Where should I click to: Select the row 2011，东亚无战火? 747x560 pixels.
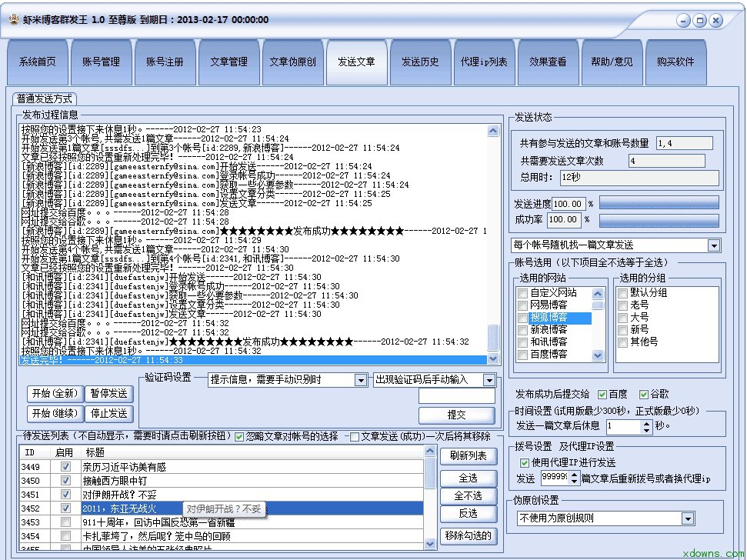pyautogui.click(x=222, y=508)
